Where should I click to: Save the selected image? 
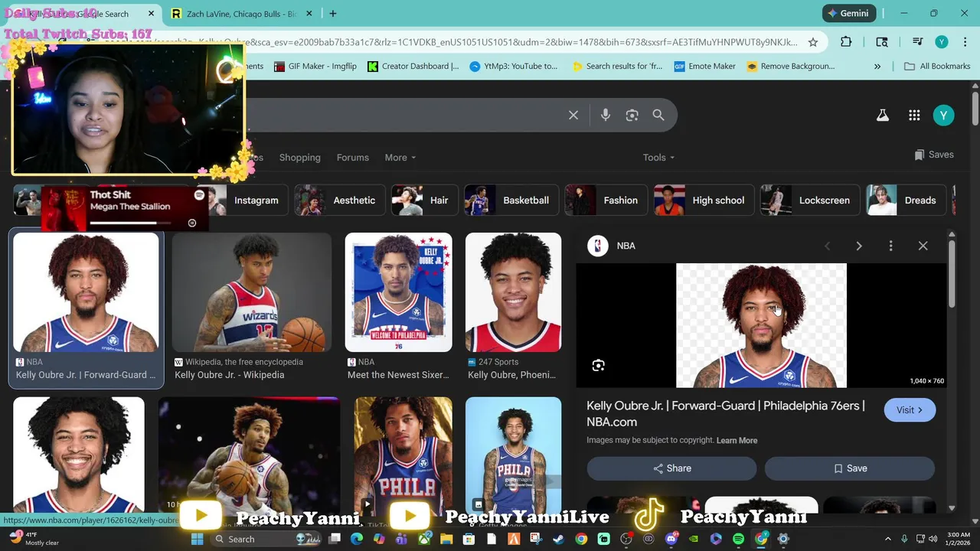tap(850, 468)
